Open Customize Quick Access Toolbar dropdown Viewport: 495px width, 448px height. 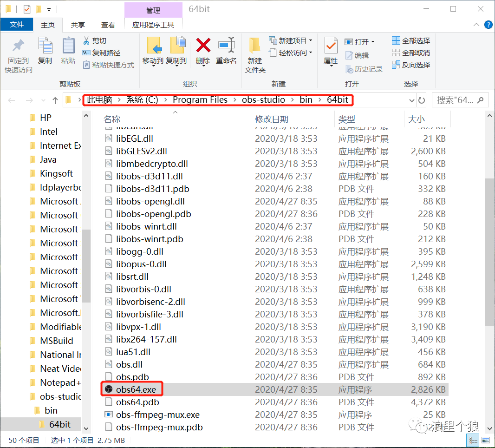coord(49,10)
